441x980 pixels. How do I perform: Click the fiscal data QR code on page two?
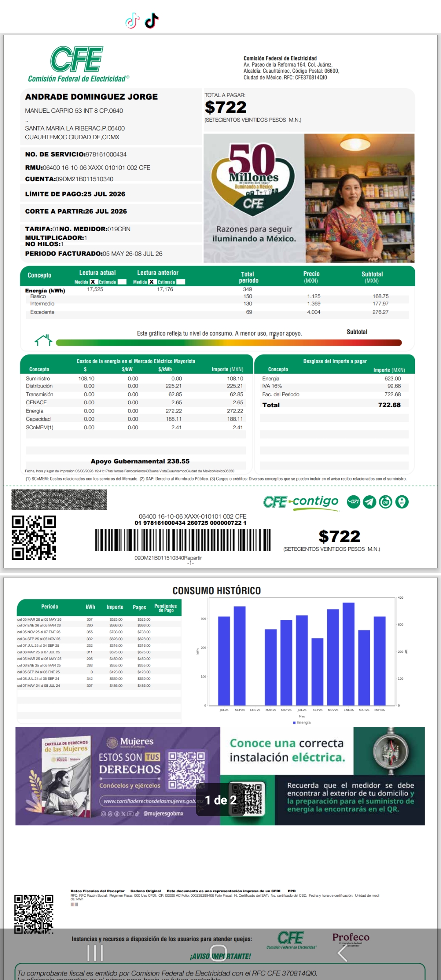(x=34, y=914)
